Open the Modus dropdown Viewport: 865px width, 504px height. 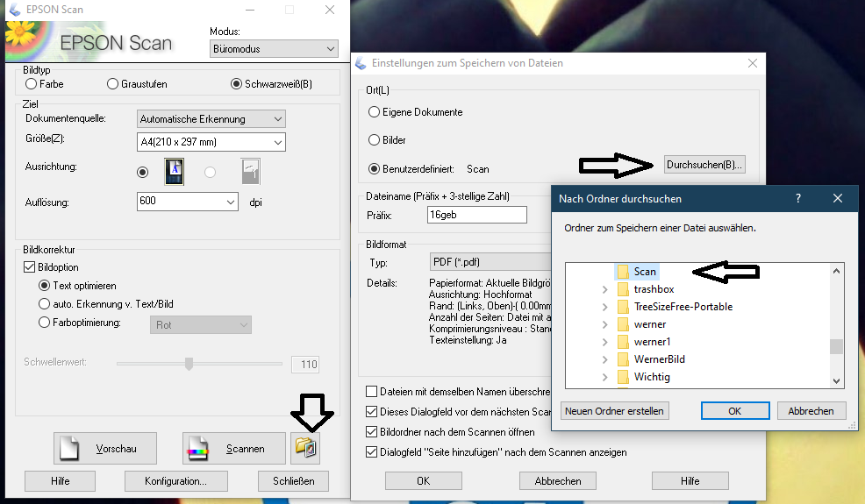click(275, 48)
